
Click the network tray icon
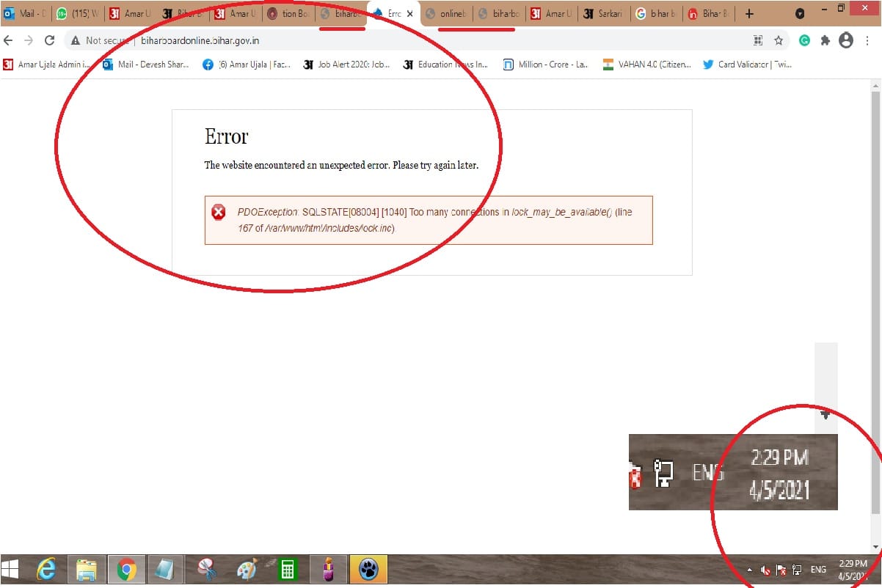798,570
